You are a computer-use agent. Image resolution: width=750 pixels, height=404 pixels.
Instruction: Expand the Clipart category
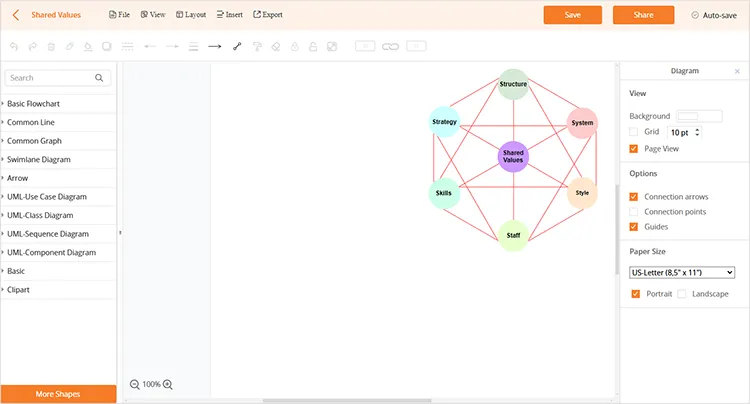[58, 290]
